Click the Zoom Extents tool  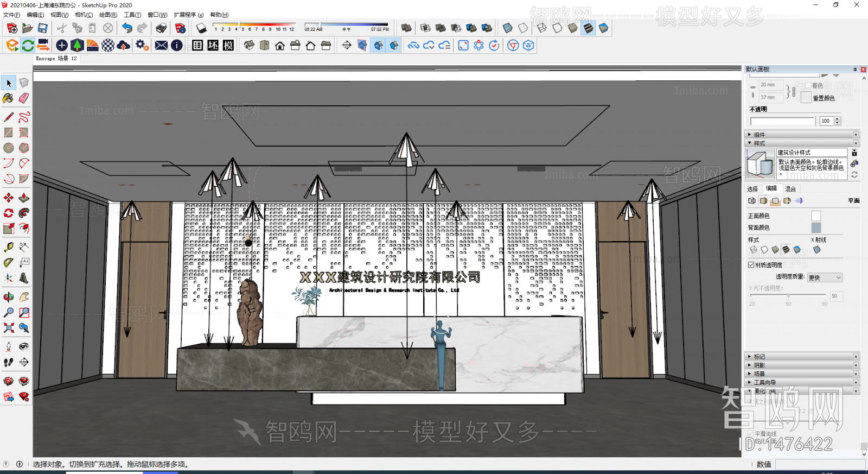click(x=9, y=327)
